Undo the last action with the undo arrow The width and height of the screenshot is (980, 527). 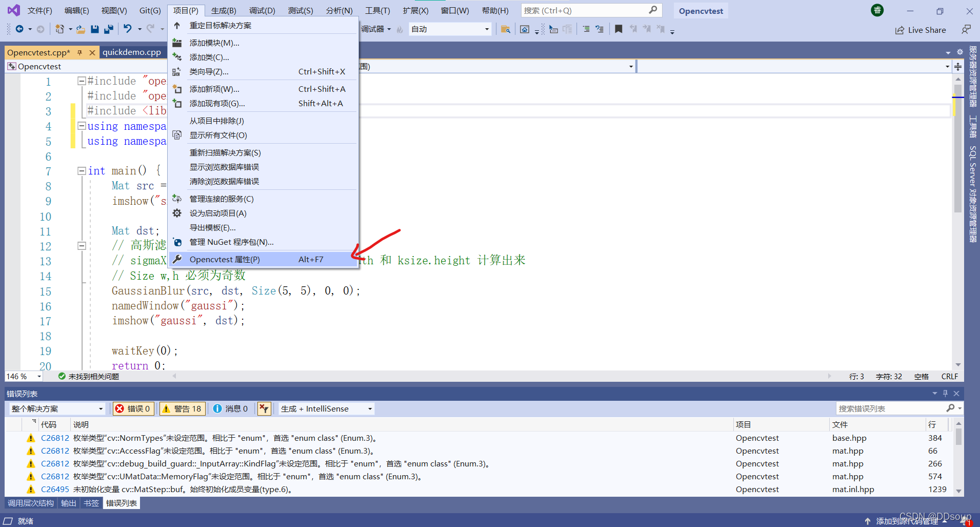point(128,29)
